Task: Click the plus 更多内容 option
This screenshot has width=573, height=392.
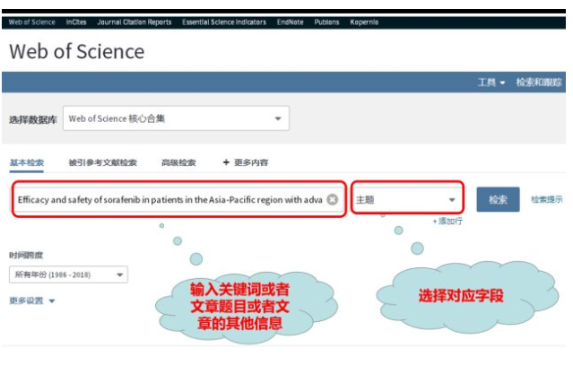Action: click(x=246, y=162)
